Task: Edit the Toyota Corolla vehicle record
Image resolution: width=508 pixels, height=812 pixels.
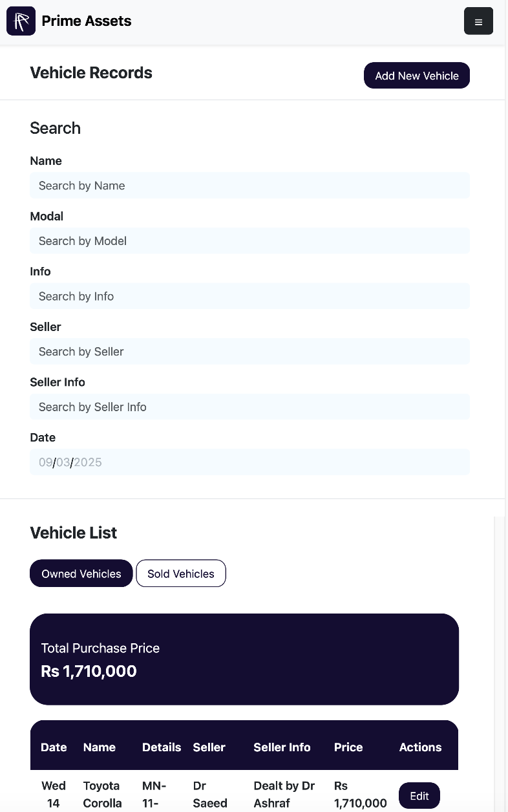Action: coord(419,796)
